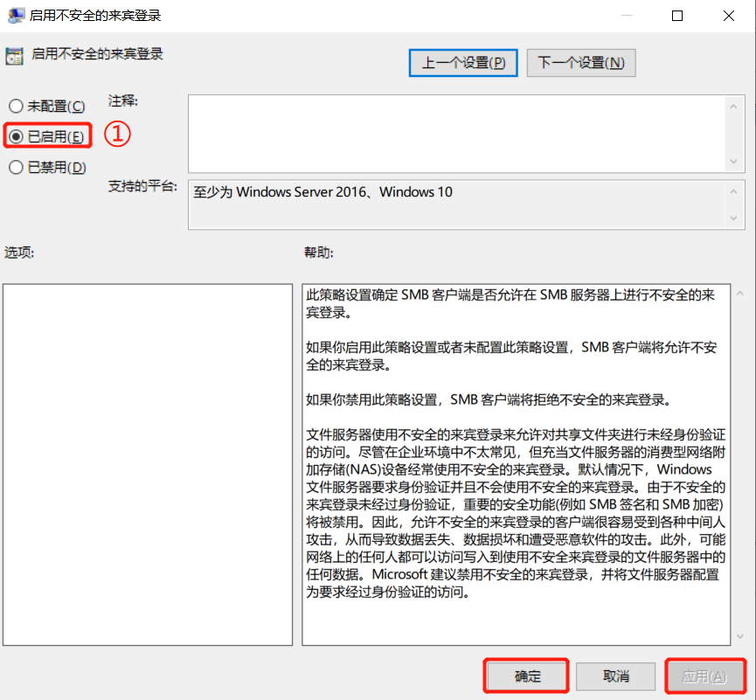Viewport: 756px width, 700px height.
Task: Click up arrow of 帮助 text scrollbar
Action: 739,293
